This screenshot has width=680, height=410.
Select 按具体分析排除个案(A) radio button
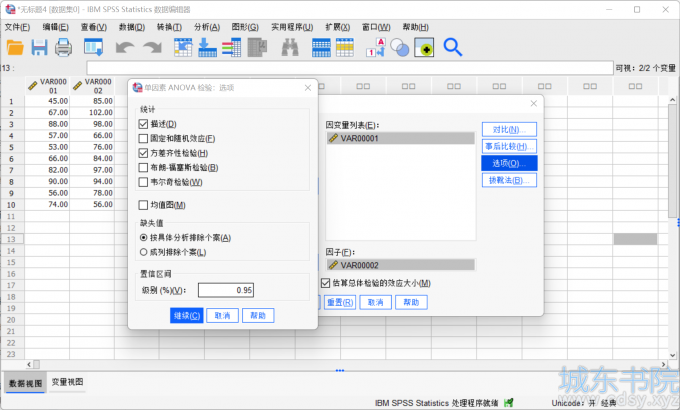(x=144, y=238)
